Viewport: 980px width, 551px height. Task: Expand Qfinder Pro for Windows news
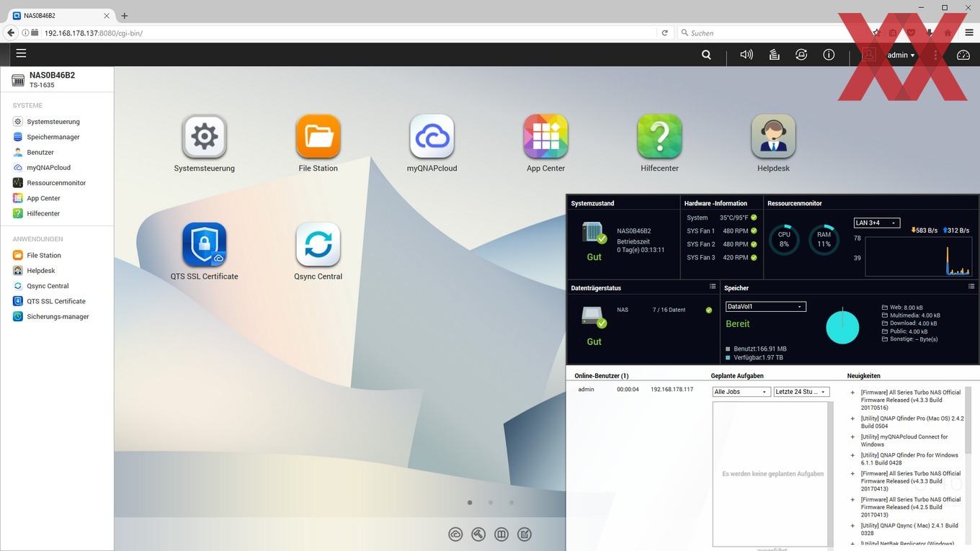tap(852, 455)
